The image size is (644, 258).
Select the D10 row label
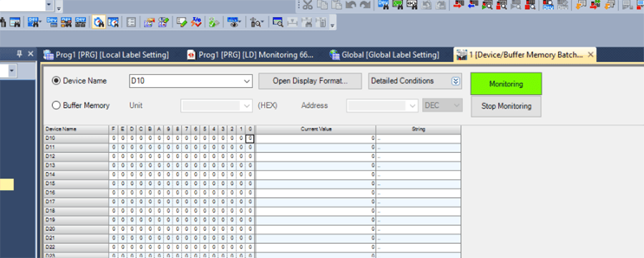coord(77,139)
